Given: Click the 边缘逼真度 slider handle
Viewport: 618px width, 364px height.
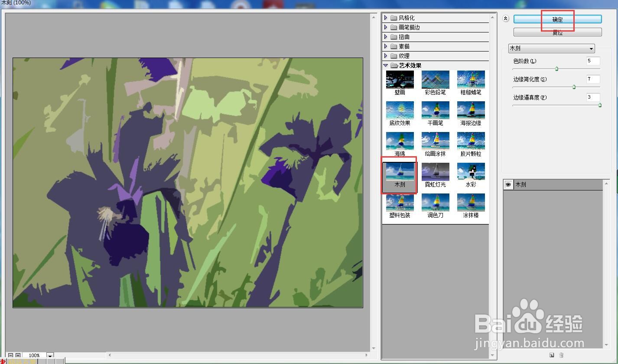Looking at the screenshot, I should (x=600, y=105).
